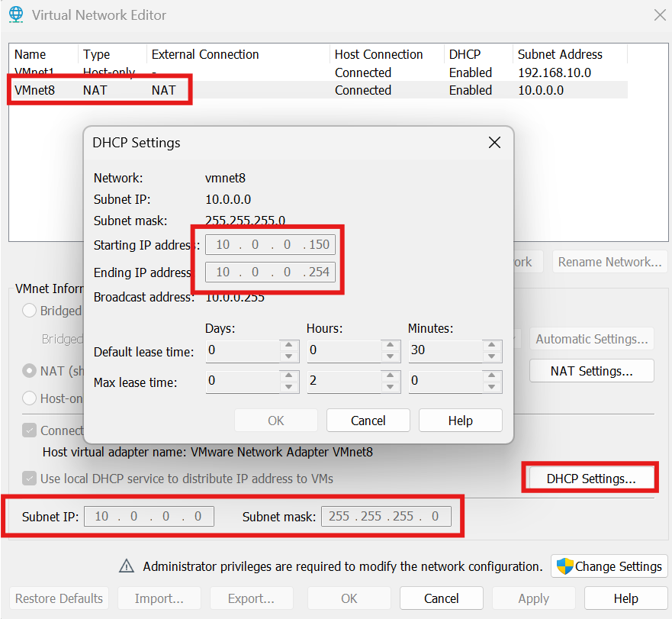Click Change Settings for administrator privileges
The height and width of the screenshot is (619, 672).
609,566
